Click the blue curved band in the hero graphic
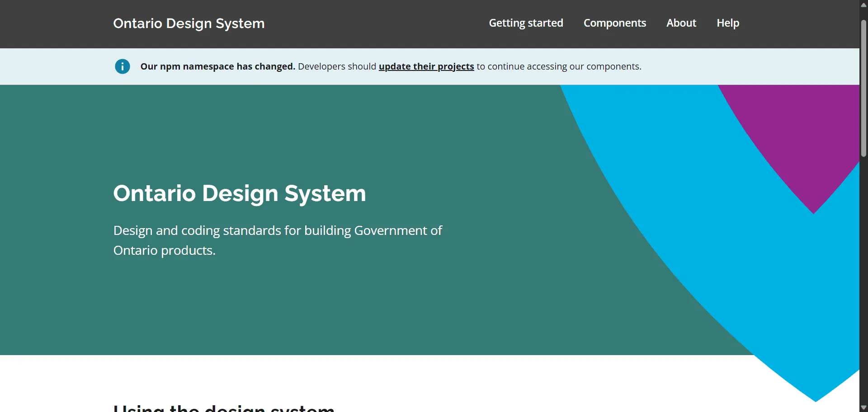The height and width of the screenshot is (412, 868). 705,226
